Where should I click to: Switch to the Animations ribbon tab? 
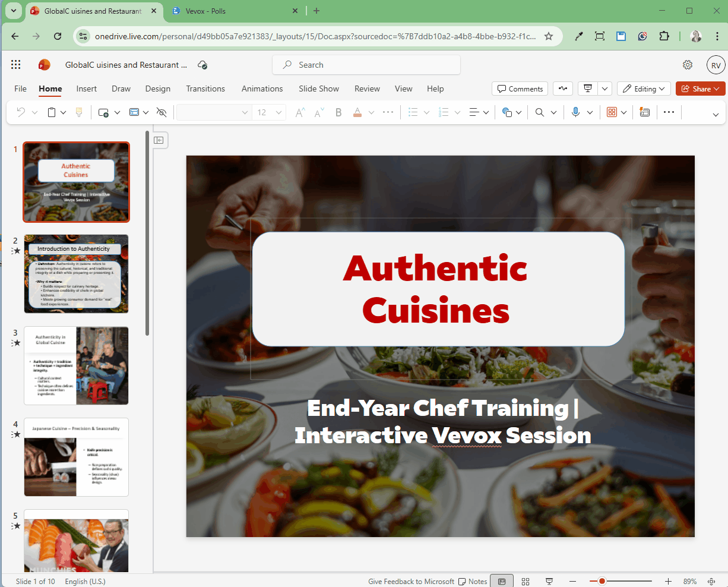262,89
